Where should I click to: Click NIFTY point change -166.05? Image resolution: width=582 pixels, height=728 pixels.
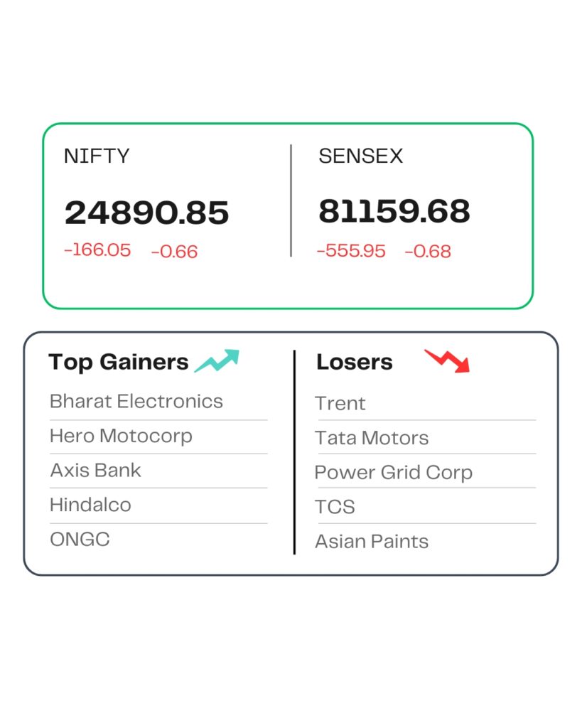click(97, 250)
